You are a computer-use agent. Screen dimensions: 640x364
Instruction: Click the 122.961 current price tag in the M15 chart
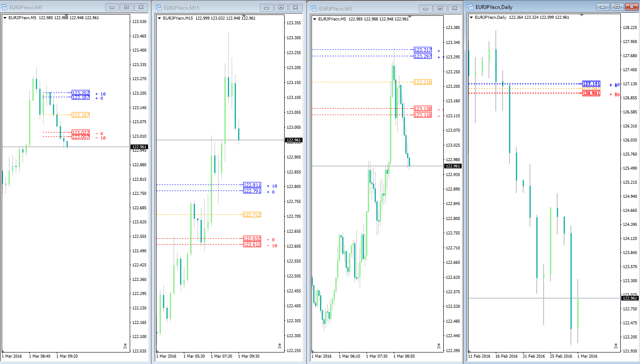[x=294, y=140]
